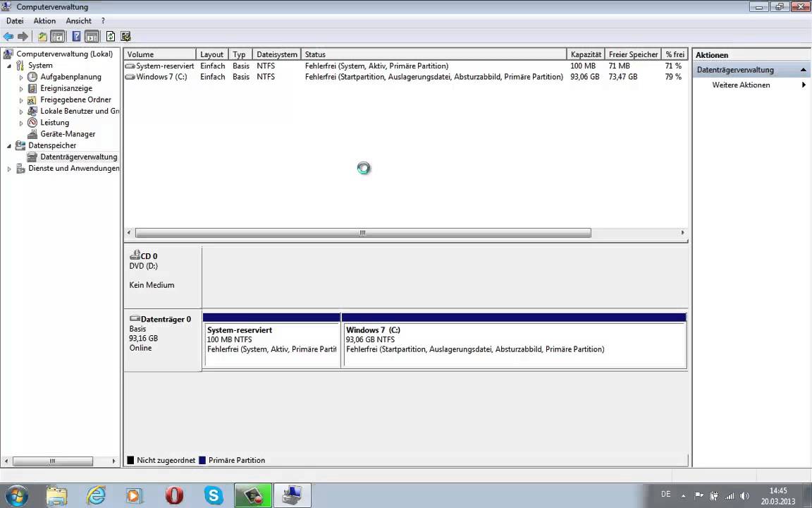Collapse the Datenspeicher node
The height and width of the screenshot is (508, 812).
(x=8, y=145)
